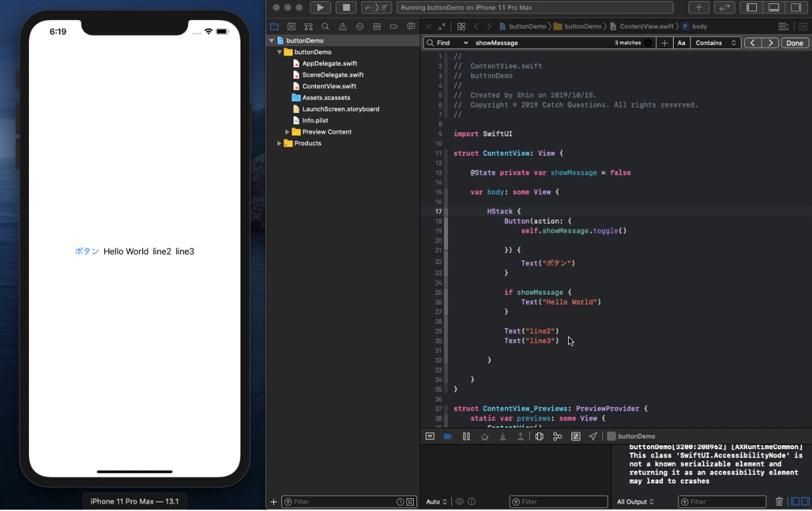Show code review with the arrows button
Viewport: 812px width, 511px height.
[724, 7]
